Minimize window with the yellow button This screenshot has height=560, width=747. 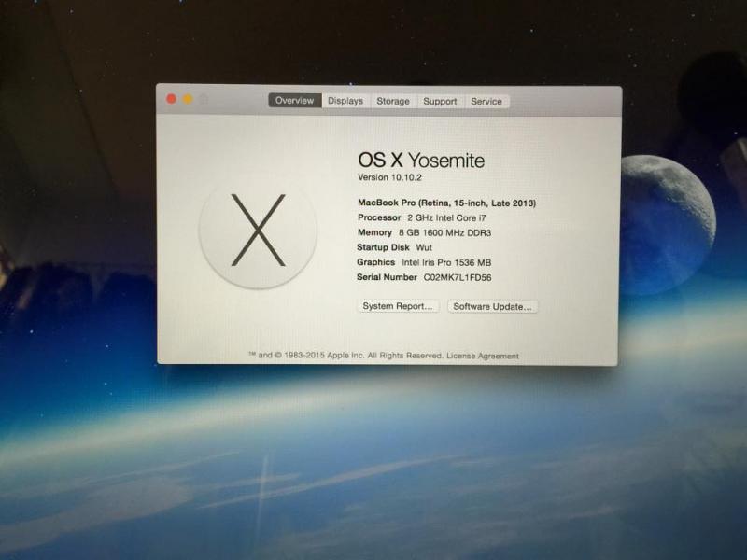188,99
